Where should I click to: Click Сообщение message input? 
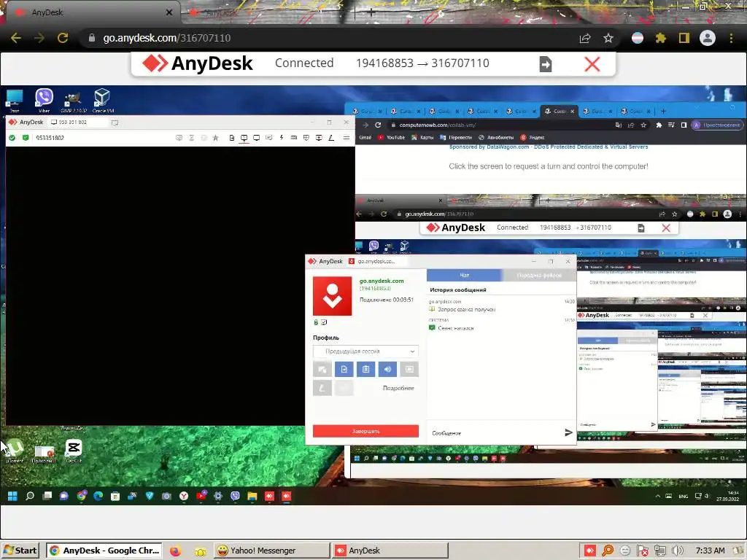(x=495, y=433)
